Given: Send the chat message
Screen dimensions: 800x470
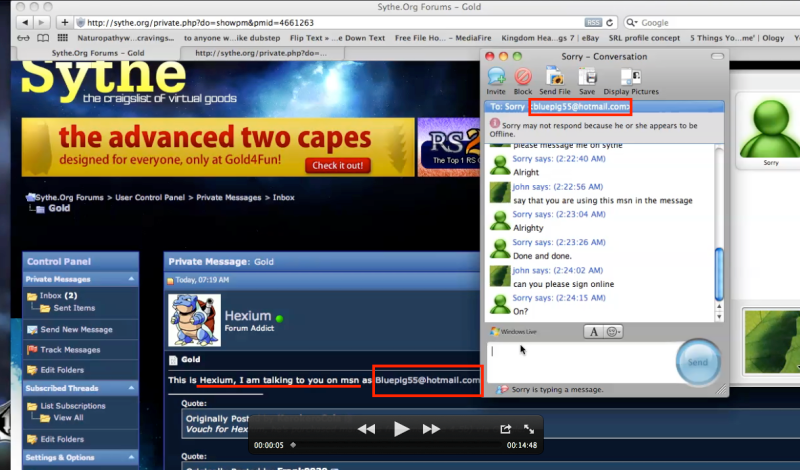Looking at the screenshot, I should coord(697,362).
